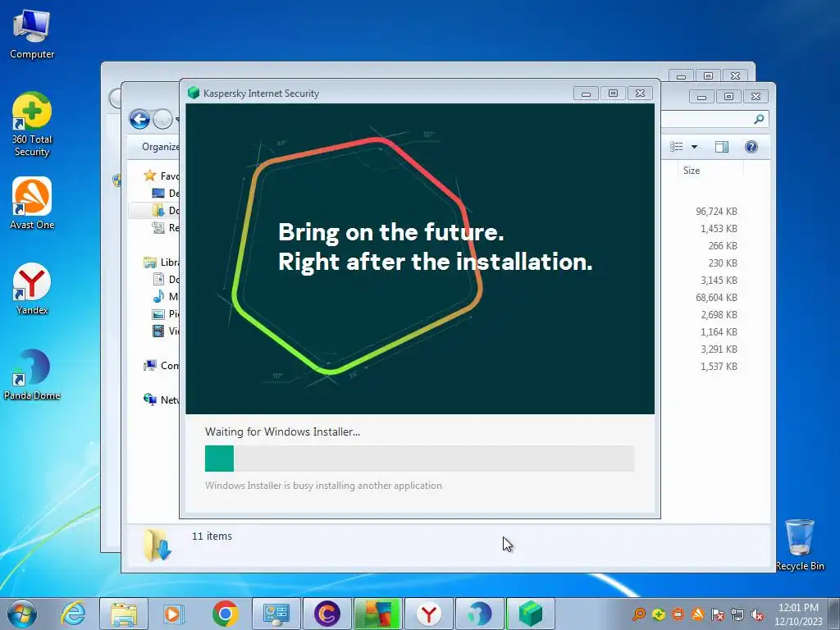Click the 1,164 KB size cell

coord(719,332)
